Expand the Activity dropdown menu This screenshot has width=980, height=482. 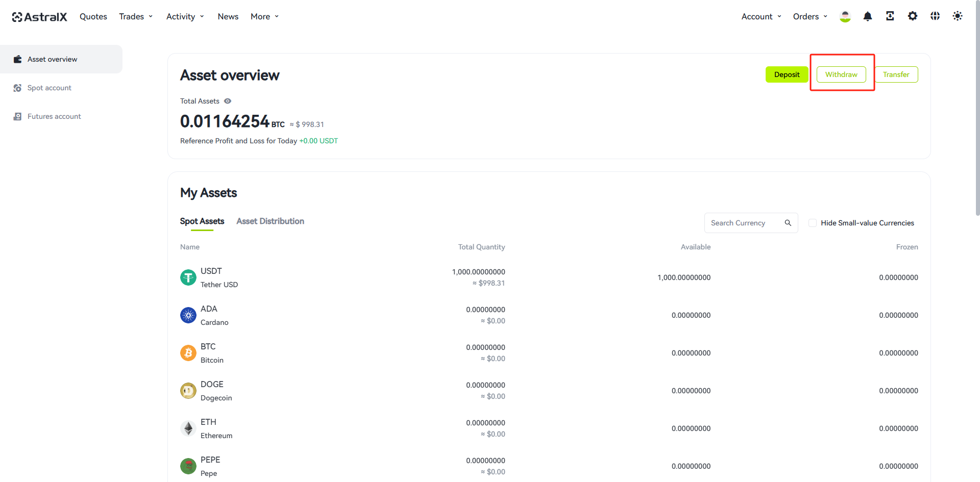[x=185, y=16]
